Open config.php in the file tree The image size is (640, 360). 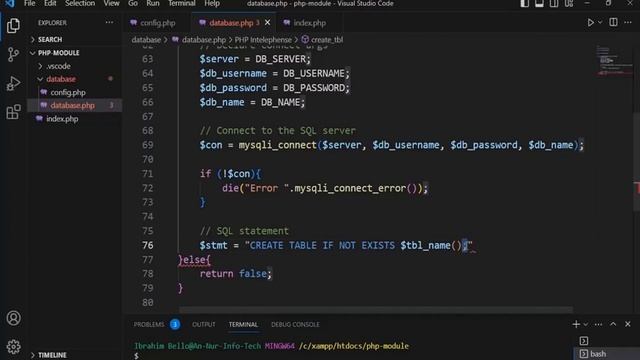coord(68,93)
